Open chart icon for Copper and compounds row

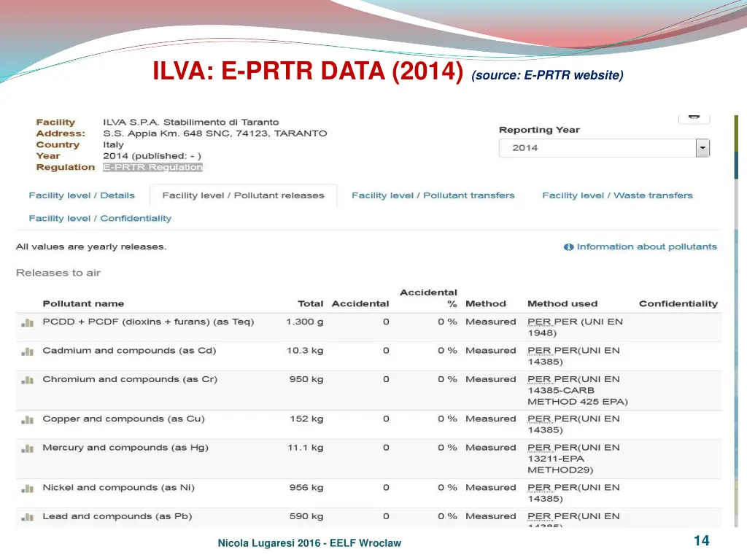coord(28,419)
